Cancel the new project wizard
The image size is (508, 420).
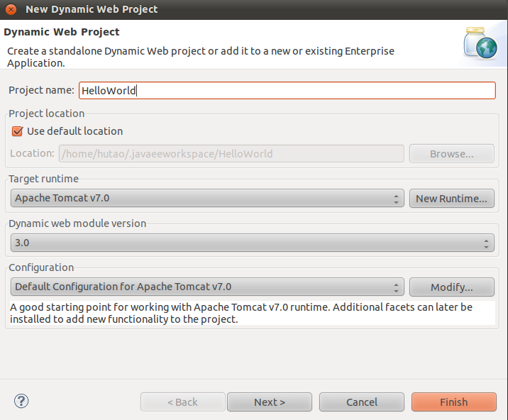[x=362, y=402]
